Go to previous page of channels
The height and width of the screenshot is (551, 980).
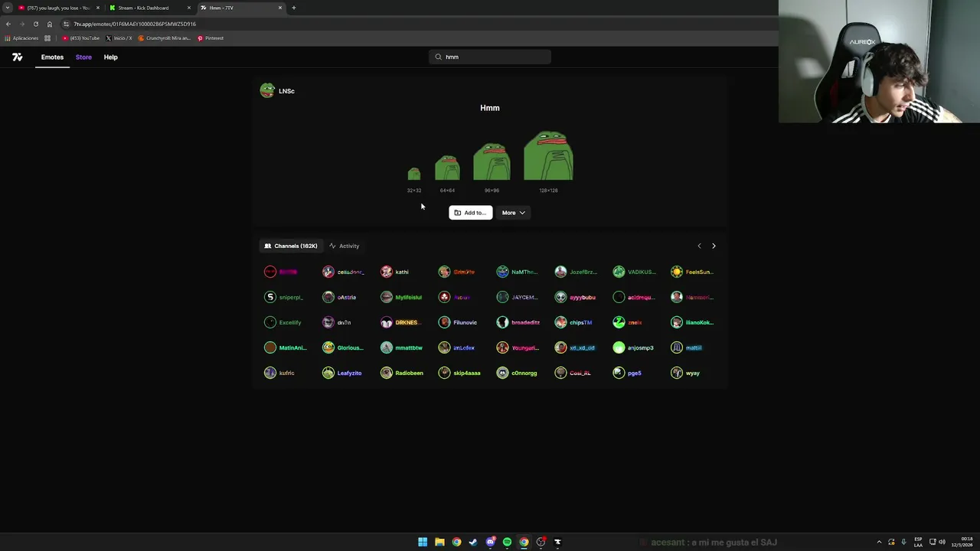(x=699, y=246)
